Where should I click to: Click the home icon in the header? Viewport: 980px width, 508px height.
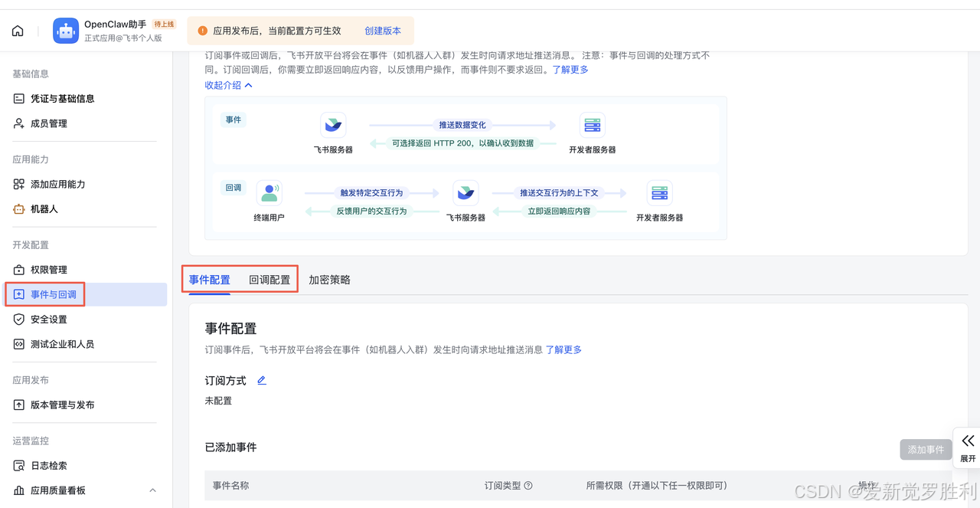click(x=18, y=31)
